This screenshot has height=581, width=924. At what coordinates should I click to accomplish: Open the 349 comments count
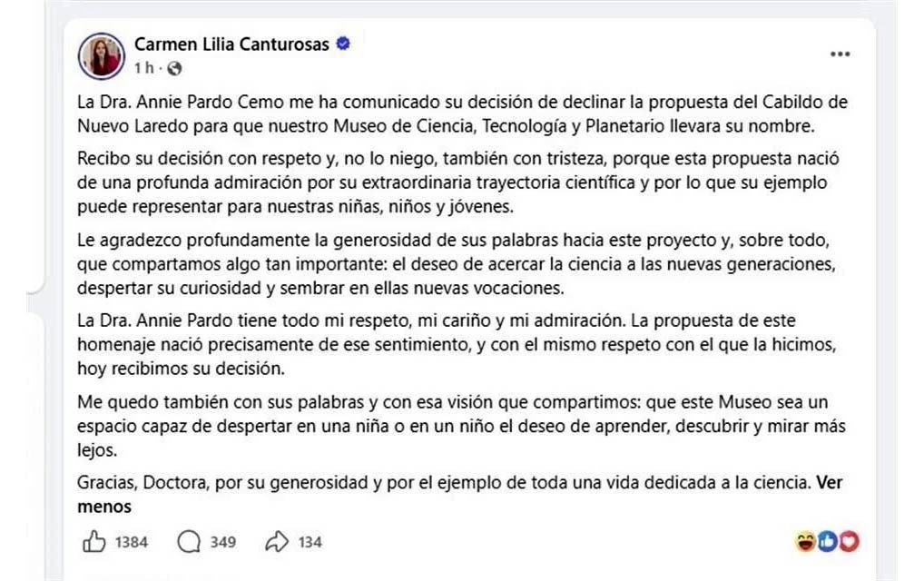pos(223,542)
